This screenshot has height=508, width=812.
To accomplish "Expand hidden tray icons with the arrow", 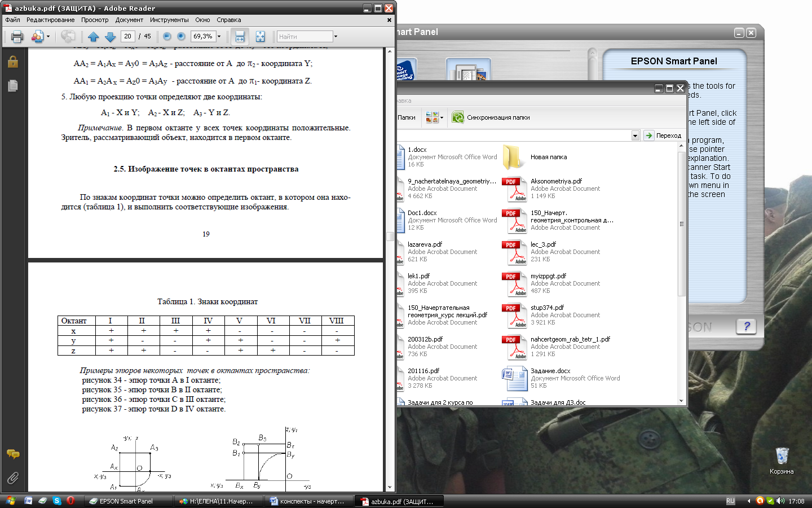I will click(749, 501).
